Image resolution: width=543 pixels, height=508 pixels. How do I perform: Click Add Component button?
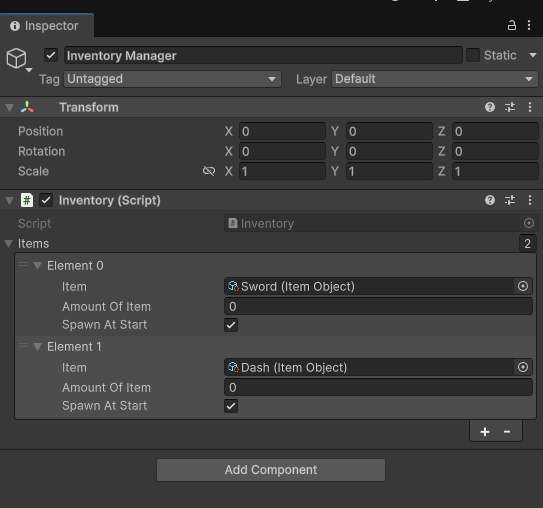(271, 470)
